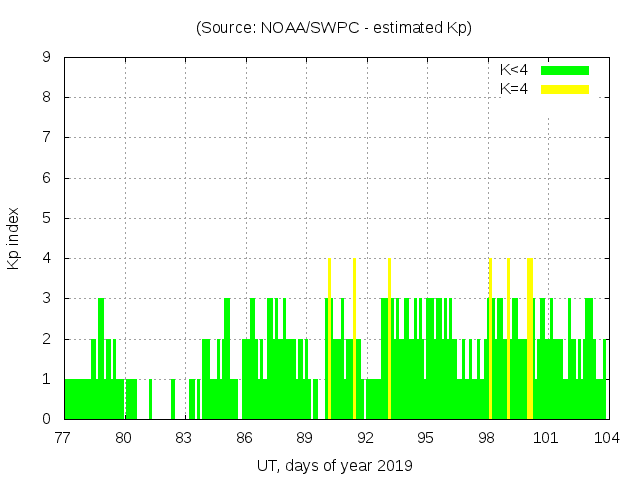Click the y-axis tick label 7
The height and width of the screenshot is (480, 640).
pos(46,138)
